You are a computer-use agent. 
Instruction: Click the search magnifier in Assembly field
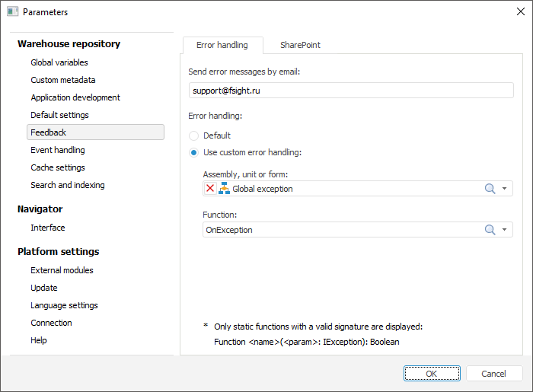pos(490,189)
